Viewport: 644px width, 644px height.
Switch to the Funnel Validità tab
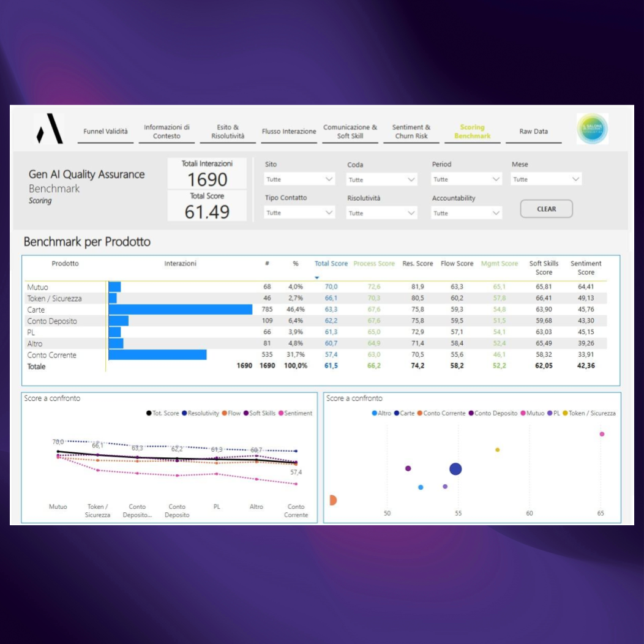(105, 132)
